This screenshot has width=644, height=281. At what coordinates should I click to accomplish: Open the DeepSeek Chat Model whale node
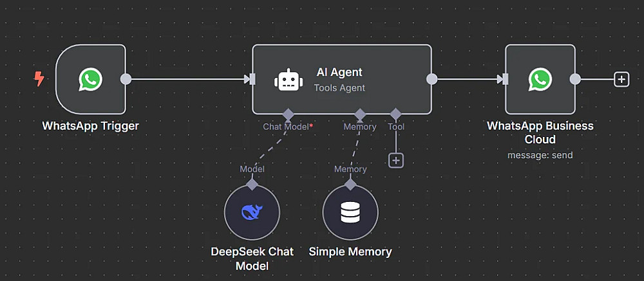pos(252,212)
